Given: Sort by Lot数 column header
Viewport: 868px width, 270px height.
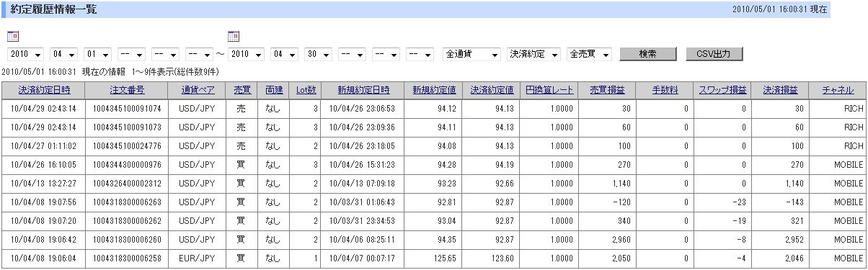Looking at the screenshot, I should pos(306,90).
